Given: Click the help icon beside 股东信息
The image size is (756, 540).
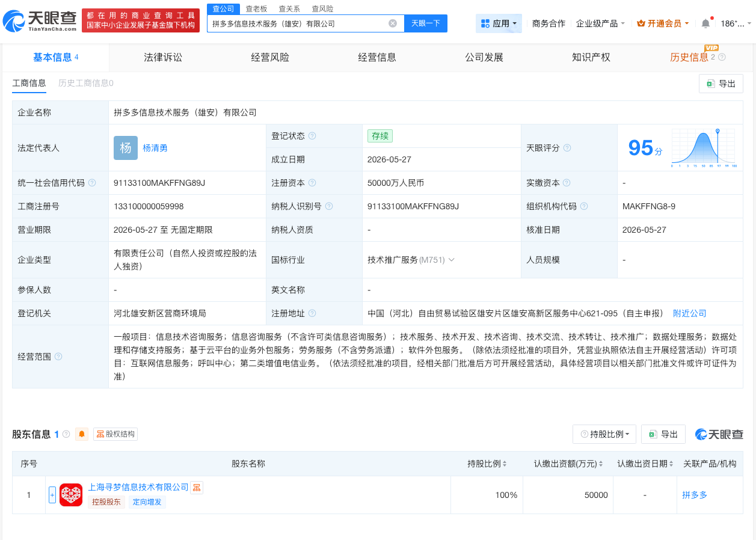Looking at the screenshot, I should click(66, 434).
